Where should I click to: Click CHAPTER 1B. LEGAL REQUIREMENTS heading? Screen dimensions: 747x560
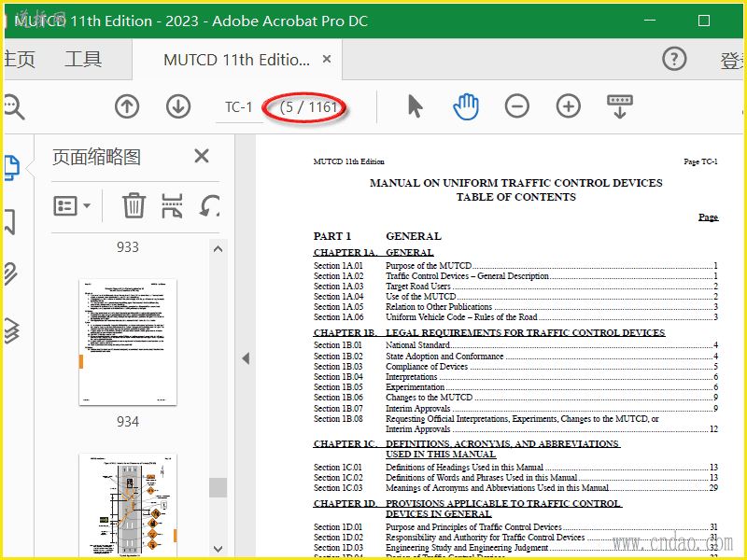489,332
